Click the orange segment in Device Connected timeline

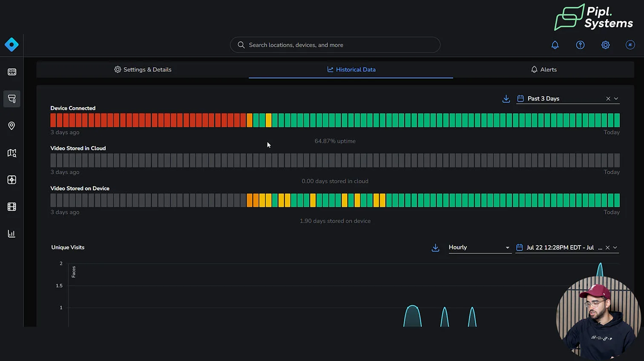pyautogui.click(x=250, y=120)
